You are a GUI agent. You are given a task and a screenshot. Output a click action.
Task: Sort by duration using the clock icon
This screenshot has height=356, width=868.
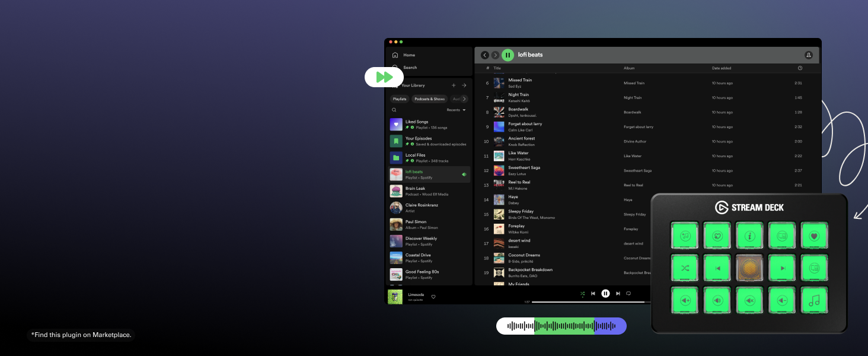(800, 68)
